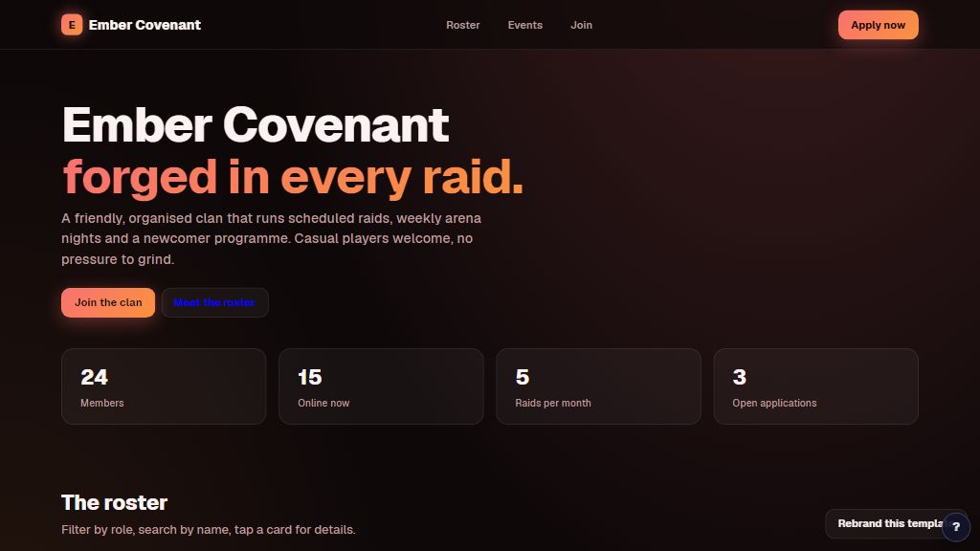
Task: Click the Join the clan button
Action: pyautogui.click(x=108, y=302)
